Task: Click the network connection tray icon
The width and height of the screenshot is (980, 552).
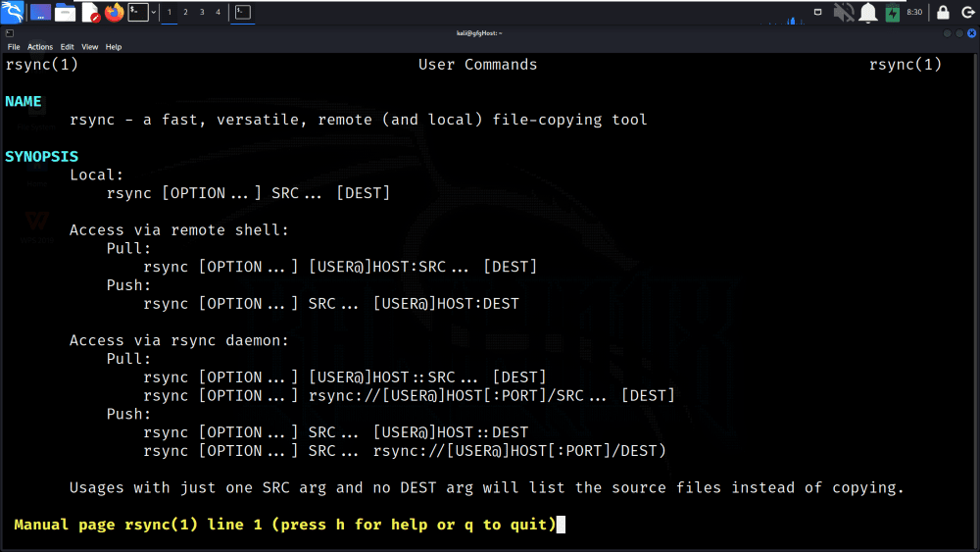Action: [x=817, y=12]
